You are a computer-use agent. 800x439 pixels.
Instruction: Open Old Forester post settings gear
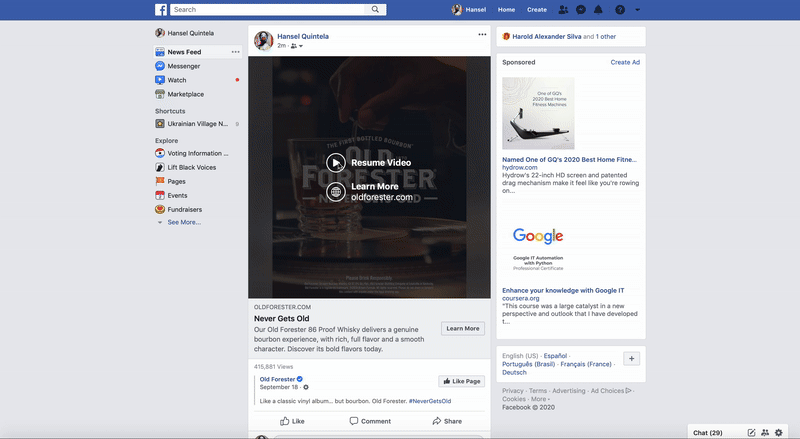(x=306, y=387)
